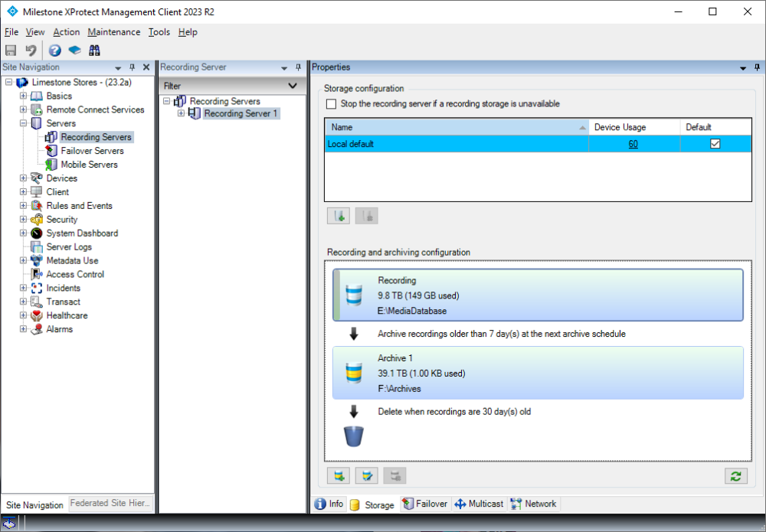
Task: Select the Failover Servers node
Action: [x=92, y=151]
